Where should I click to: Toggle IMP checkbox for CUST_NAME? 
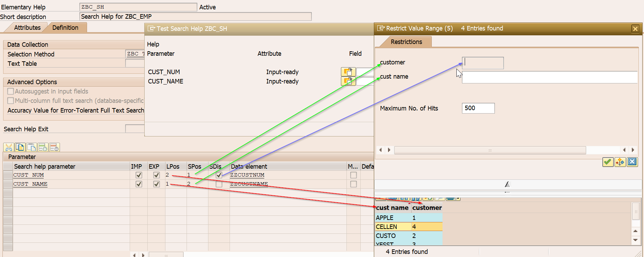[x=139, y=184]
